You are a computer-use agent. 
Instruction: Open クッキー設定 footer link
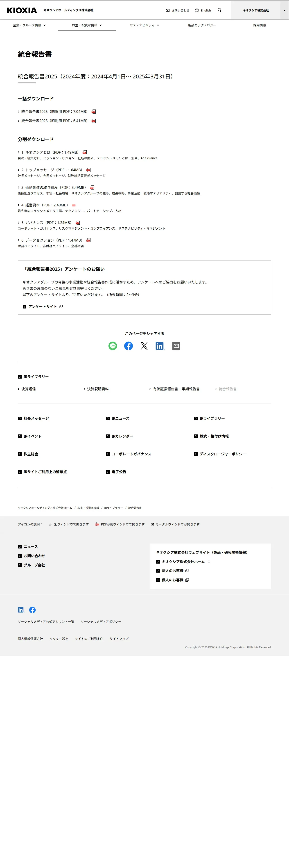coord(59,639)
